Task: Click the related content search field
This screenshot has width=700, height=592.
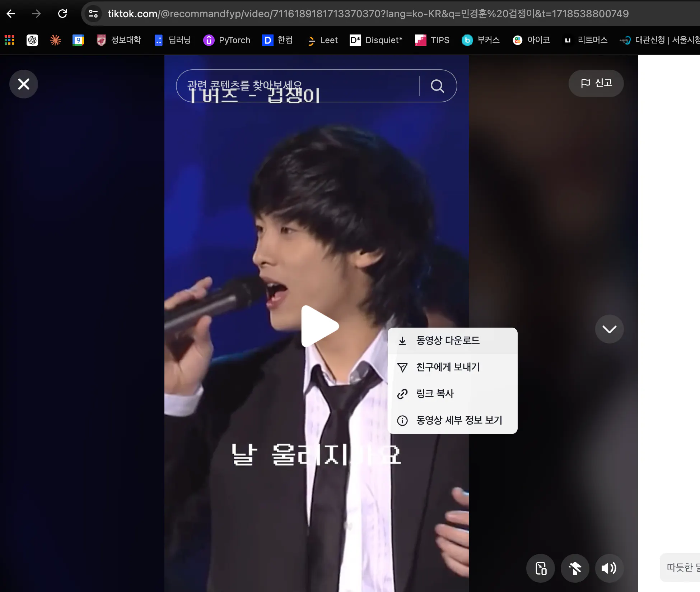Action: coord(298,86)
